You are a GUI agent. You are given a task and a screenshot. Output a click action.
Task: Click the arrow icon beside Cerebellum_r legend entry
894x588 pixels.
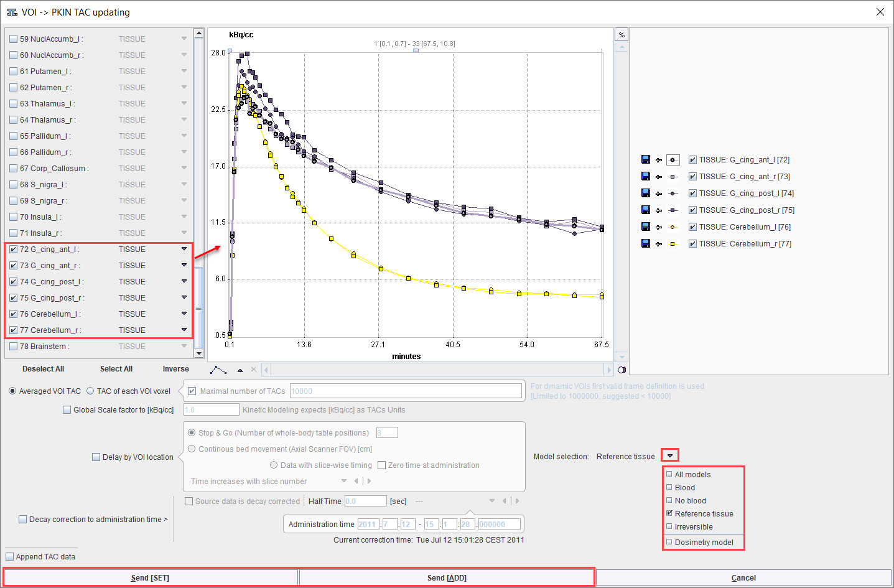point(659,244)
